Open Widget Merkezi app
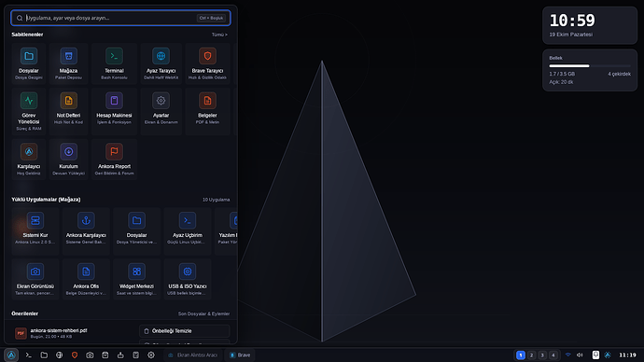 click(137, 279)
